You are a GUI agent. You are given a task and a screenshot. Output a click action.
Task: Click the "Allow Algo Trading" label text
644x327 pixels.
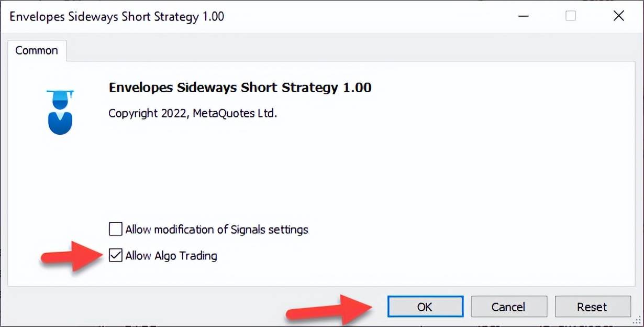click(x=171, y=256)
